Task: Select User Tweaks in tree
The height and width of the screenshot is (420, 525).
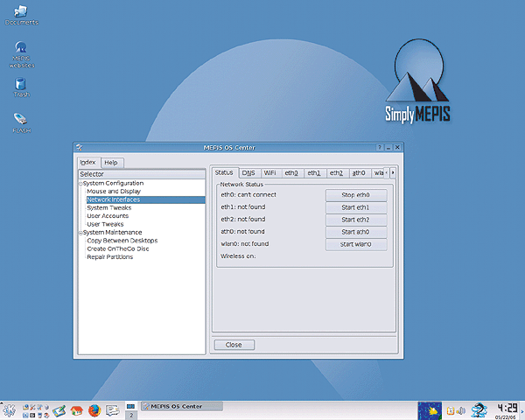Action: [x=105, y=224]
